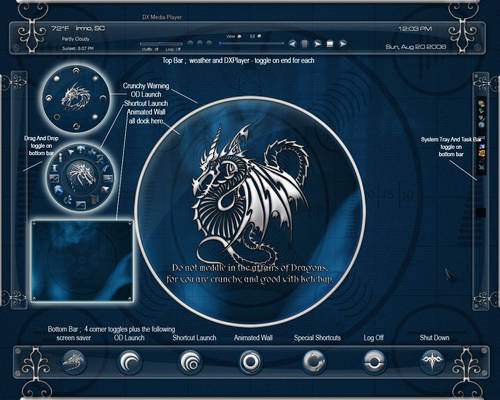The width and height of the screenshot is (500, 400).
Task: Click bottom bar upper-right corner toggle dot
Action: [484, 351]
